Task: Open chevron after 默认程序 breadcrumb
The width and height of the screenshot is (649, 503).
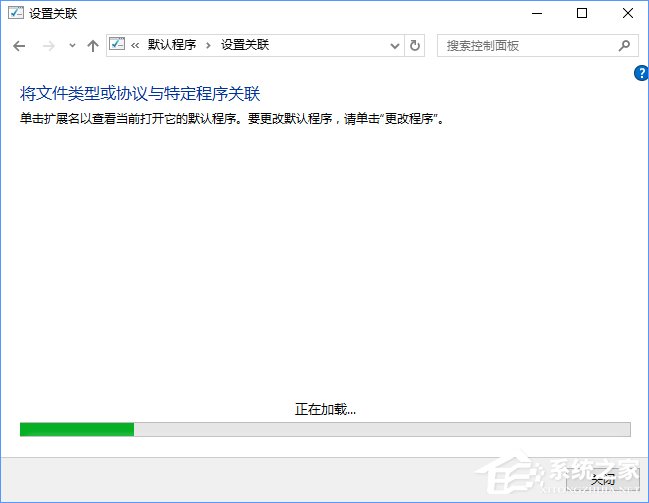Action: [x=208, y=46]
